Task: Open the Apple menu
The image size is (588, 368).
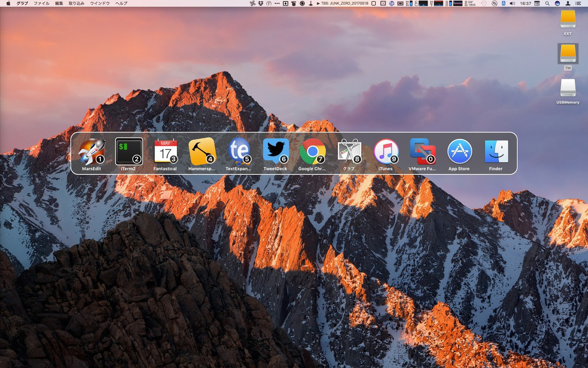Action: click(8, 3)
